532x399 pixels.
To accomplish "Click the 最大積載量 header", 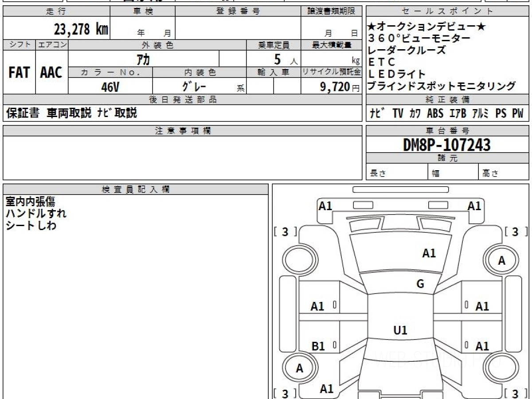I will coord(332,45).
